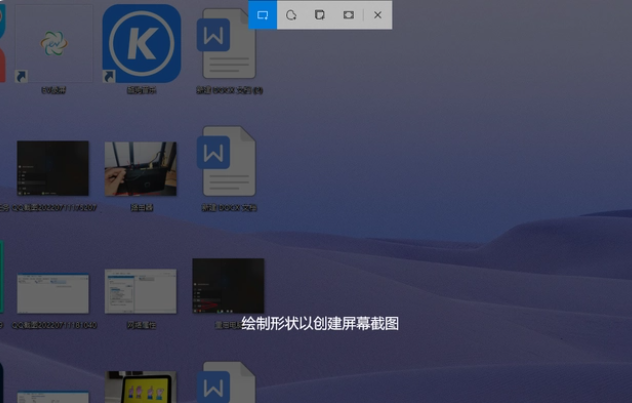Close the snipping toolbar

click(x=377, y=15)
